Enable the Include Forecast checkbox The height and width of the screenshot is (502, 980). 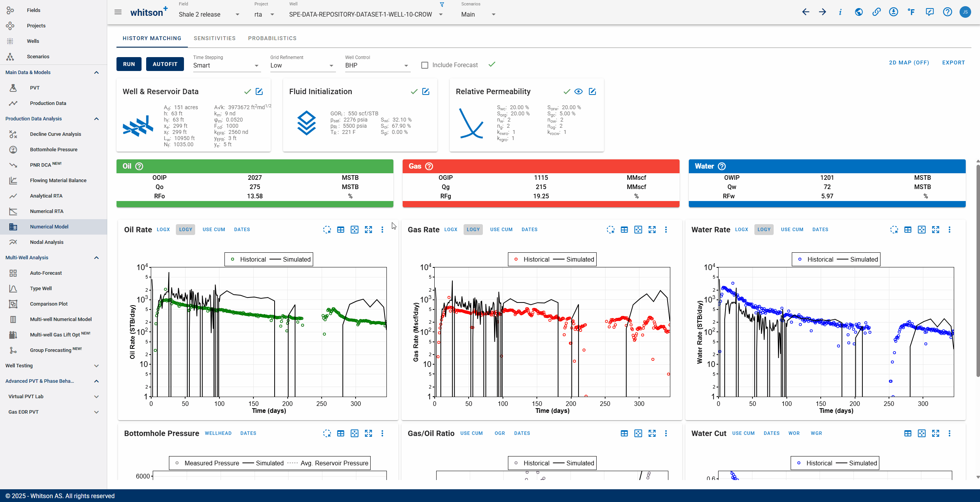425,65
